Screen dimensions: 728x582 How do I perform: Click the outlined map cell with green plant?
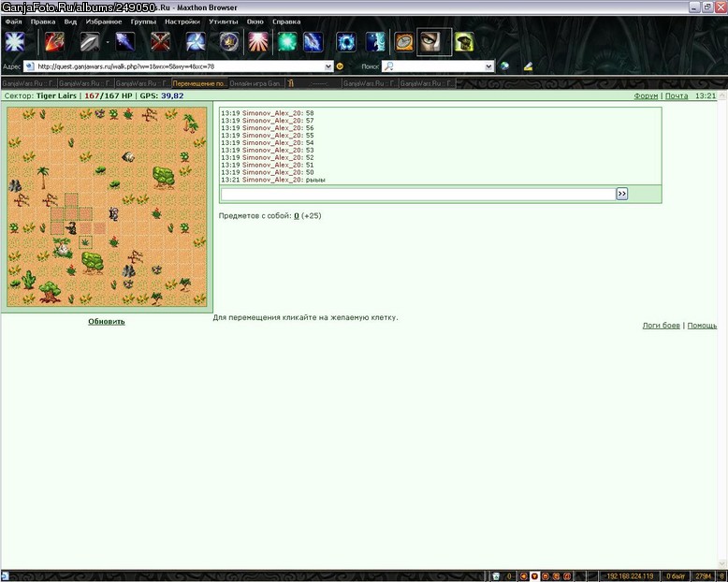(x=85, y=242)
